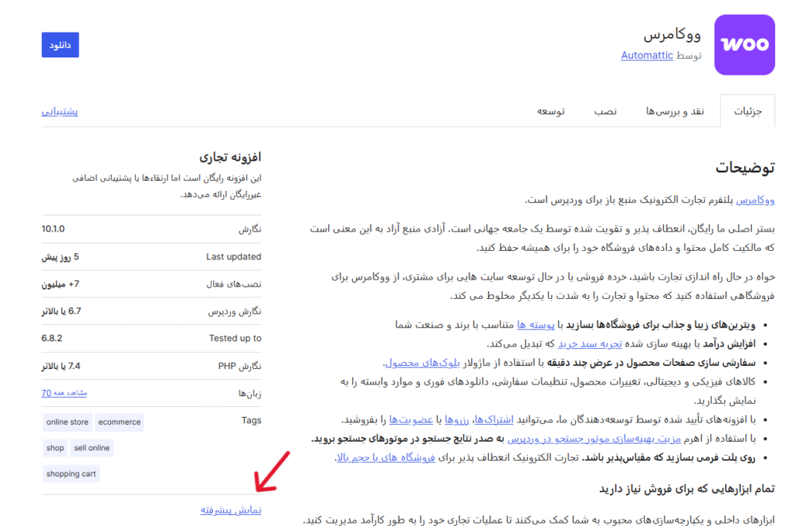The width and height of the screenshot is (796, 532).
Task: Click the Tags label
Action: tap(251, 420)
